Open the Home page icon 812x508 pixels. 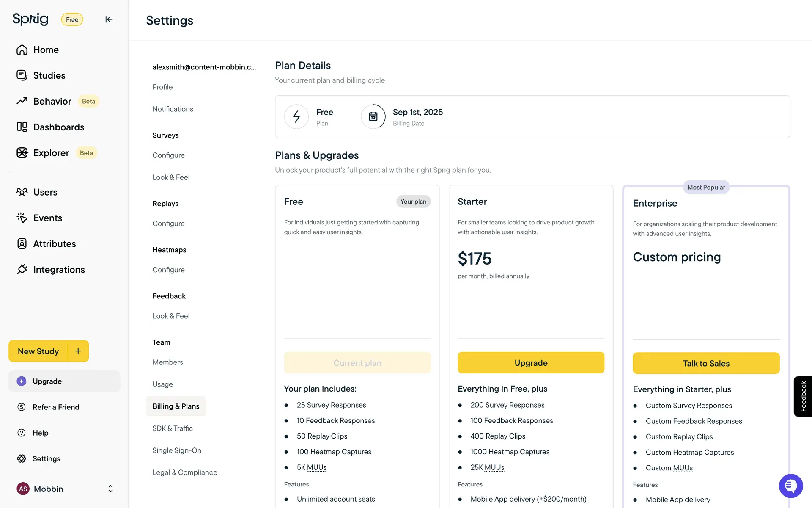22,50
